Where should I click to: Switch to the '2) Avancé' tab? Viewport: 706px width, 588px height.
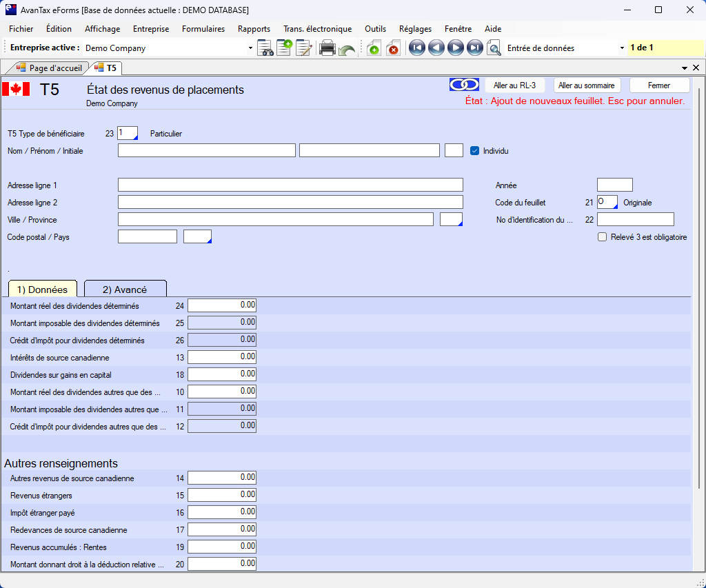point(125,290)
